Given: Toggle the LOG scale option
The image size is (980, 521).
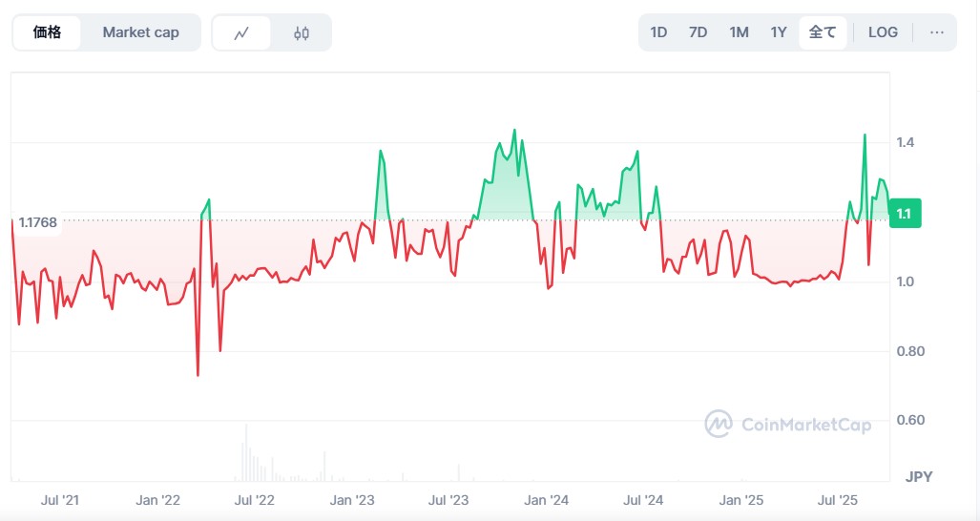Looking at the screenshot, I should tap(883, 32).
